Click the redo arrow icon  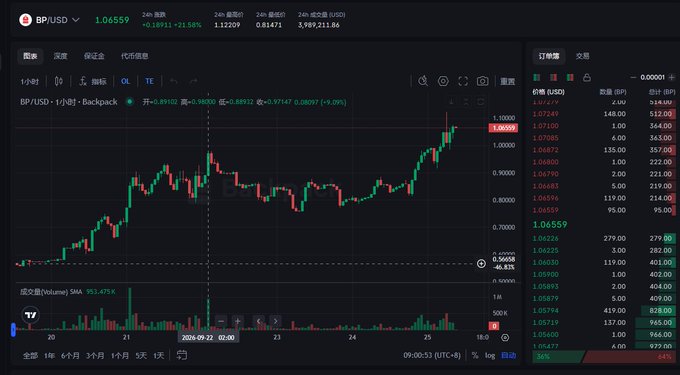[x=193, y=81]
